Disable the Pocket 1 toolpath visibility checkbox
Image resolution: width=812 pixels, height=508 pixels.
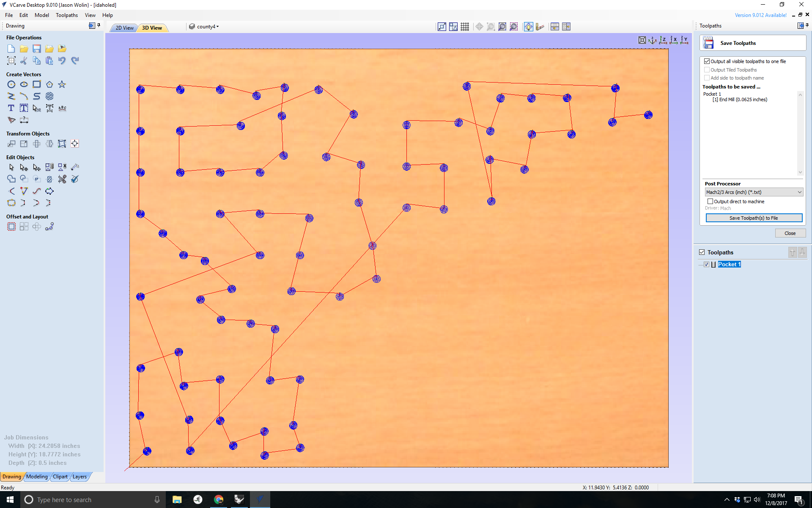707,264
